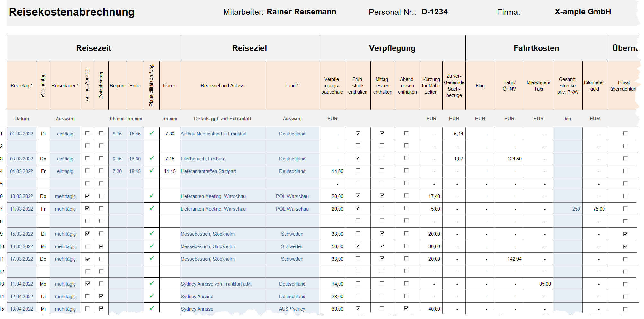Disable Privatübernachtung for 15.03.2022
The image size is (644, 319).
[625, 234]
